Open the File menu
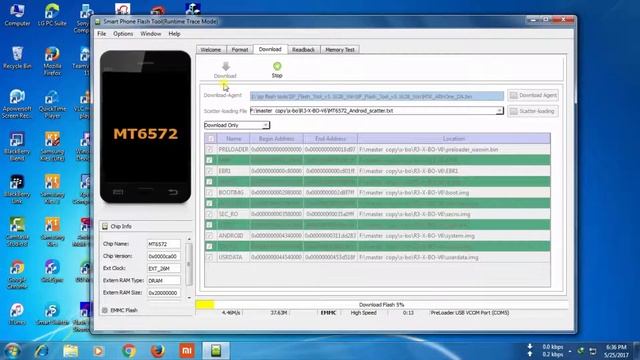 point(102,34)
